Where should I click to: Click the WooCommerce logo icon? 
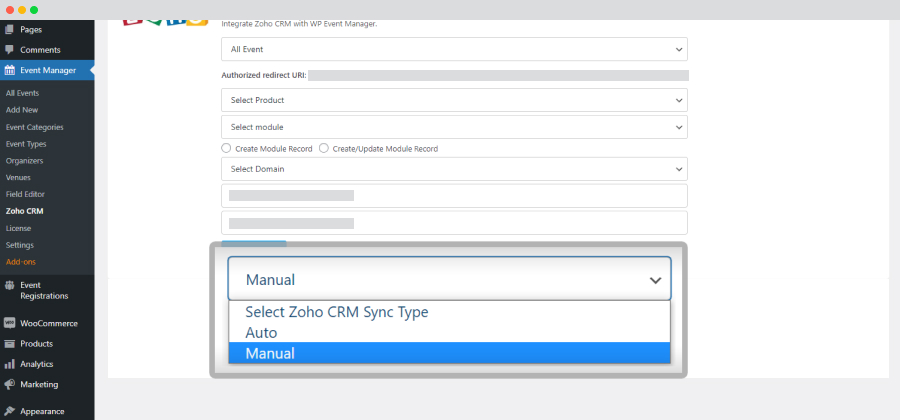[9, 323]
